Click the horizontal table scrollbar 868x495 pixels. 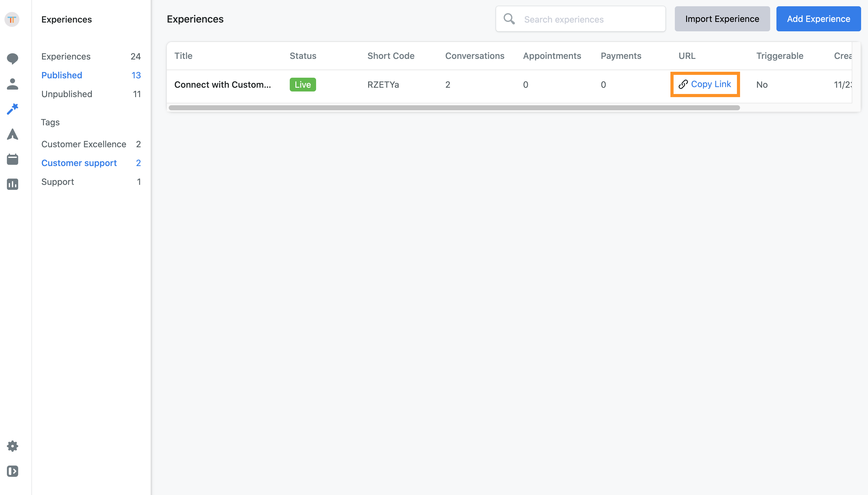[454, 108]
